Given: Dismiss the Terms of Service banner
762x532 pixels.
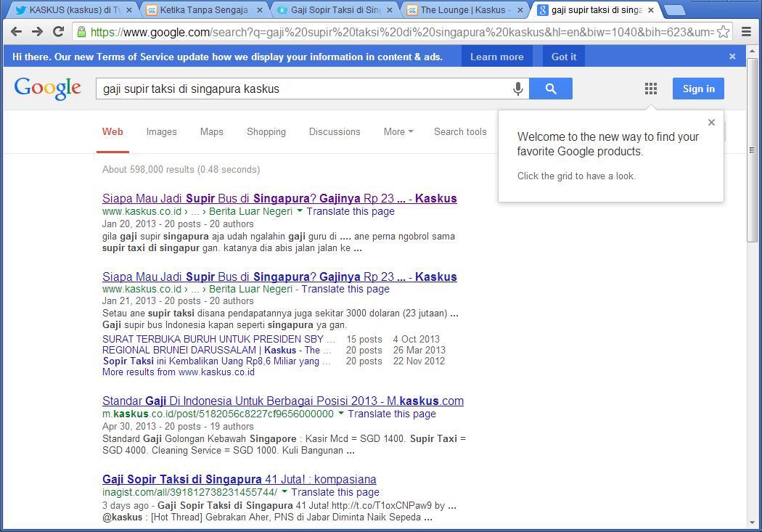Looking at the screenshot, I should [732, 57].
